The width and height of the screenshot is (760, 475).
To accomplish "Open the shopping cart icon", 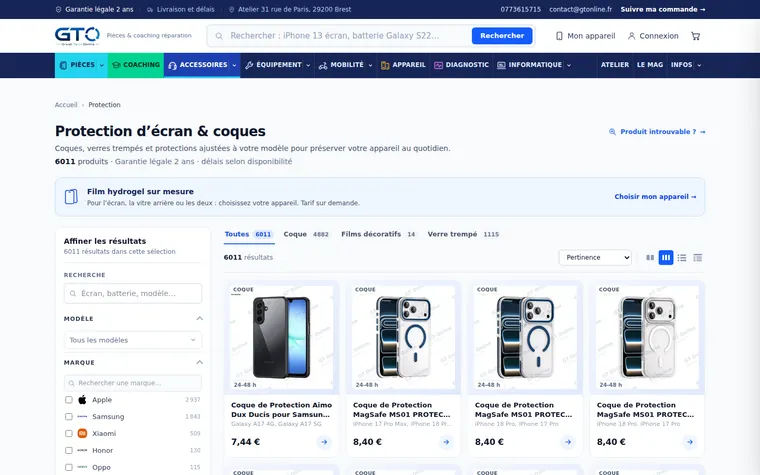I will [696, 36].
